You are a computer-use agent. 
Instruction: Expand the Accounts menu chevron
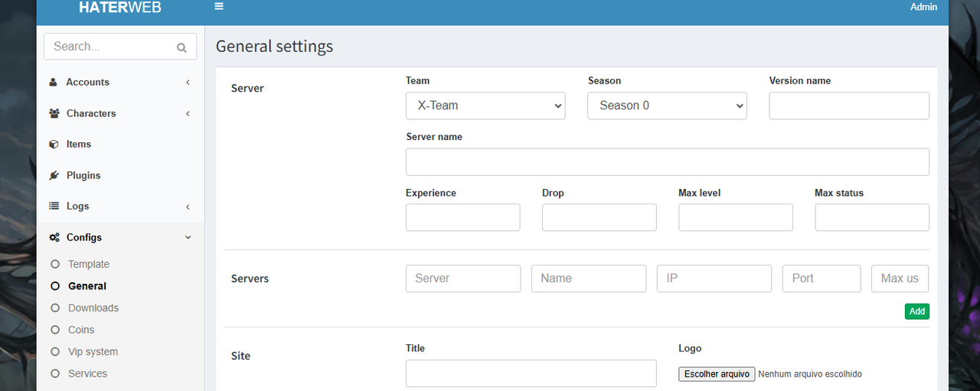[188, 82]
